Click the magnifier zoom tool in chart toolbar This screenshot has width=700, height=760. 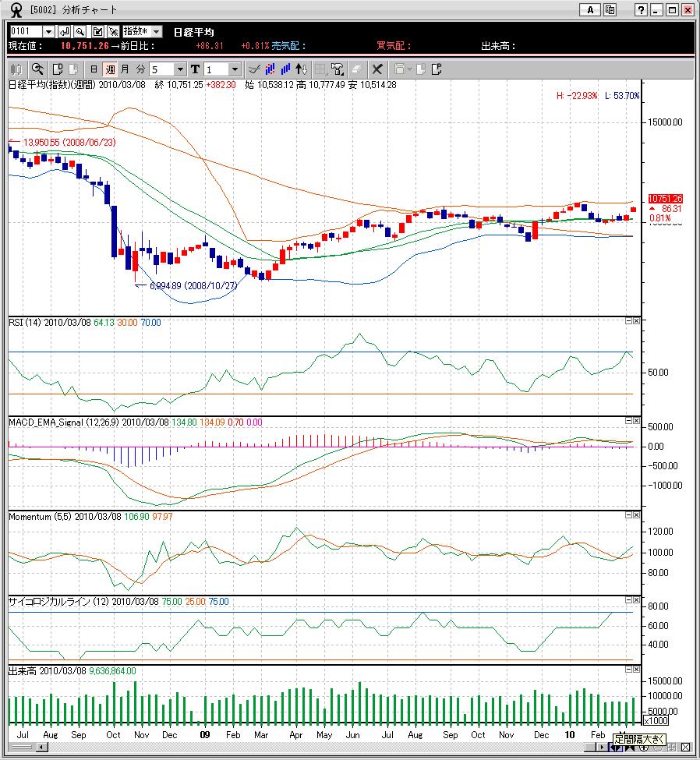click(x=37, y=69)
